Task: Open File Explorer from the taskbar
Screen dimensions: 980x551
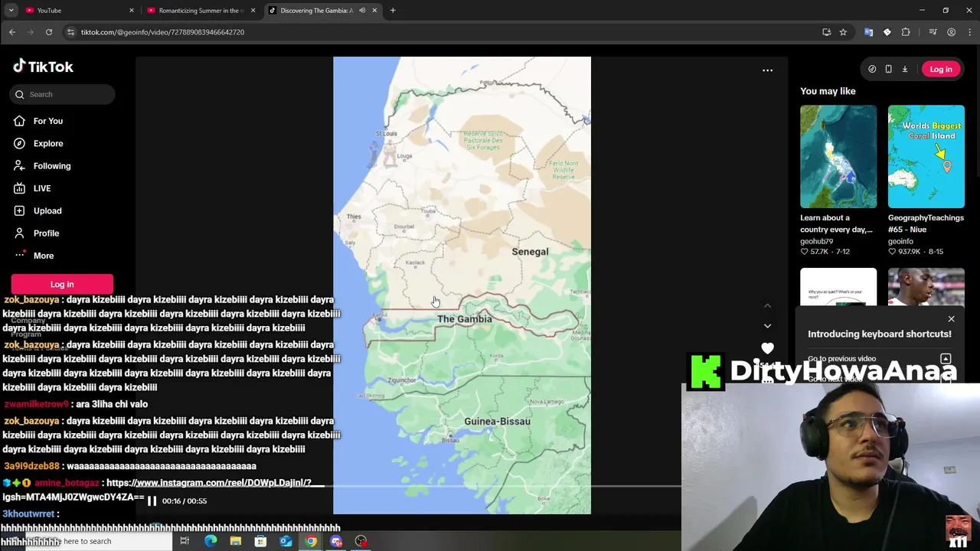Action: pos(236,541)
